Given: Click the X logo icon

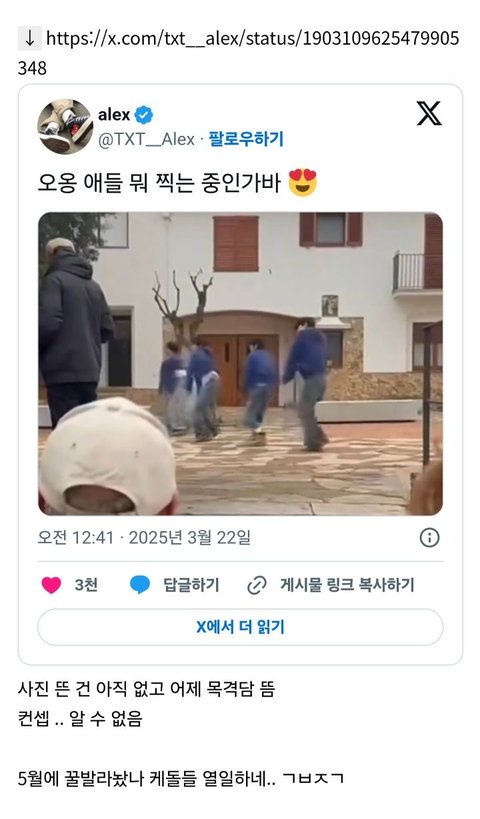Looking at the screenshot, I should click(429, 113).
